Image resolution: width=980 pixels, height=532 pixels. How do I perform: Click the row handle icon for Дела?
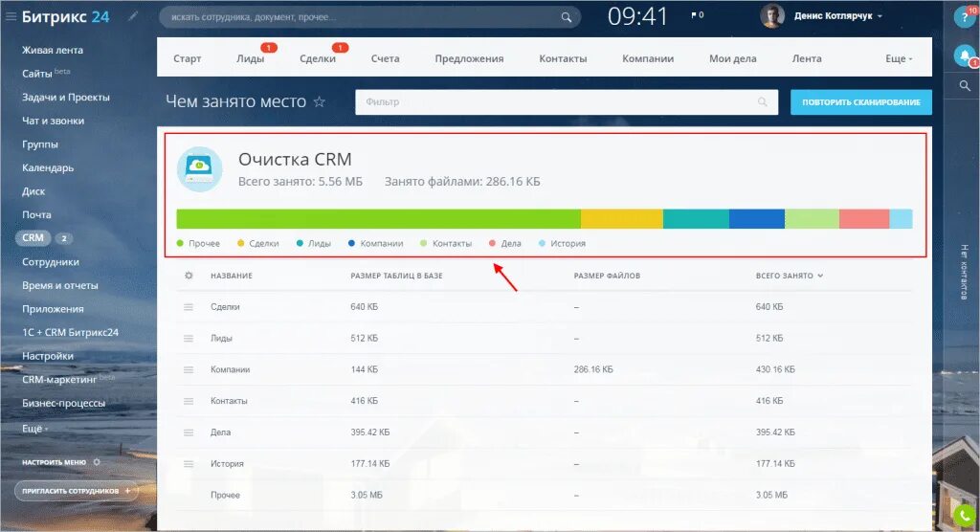(x=189, y=432)
